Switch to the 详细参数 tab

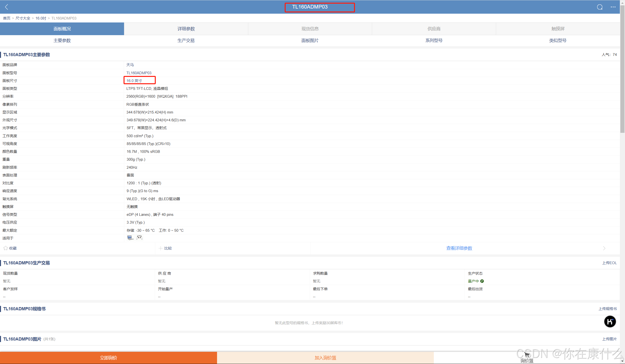(x=186, y=29)
